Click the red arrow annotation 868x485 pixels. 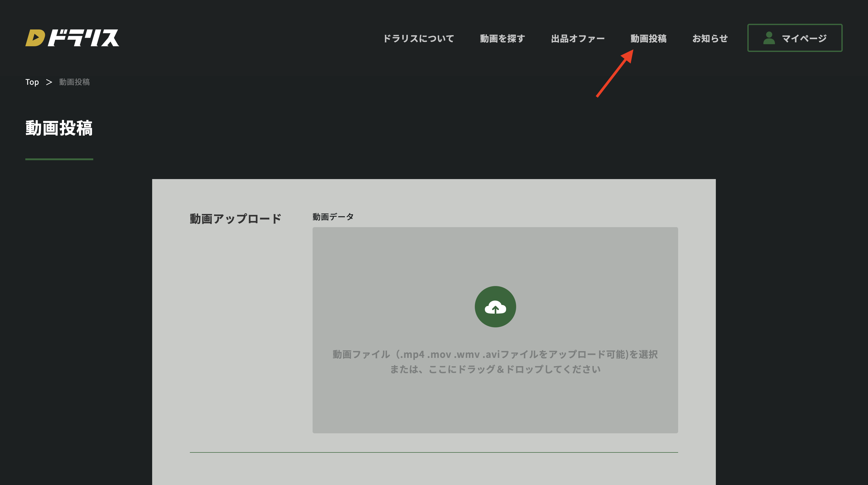pos(615,73)
